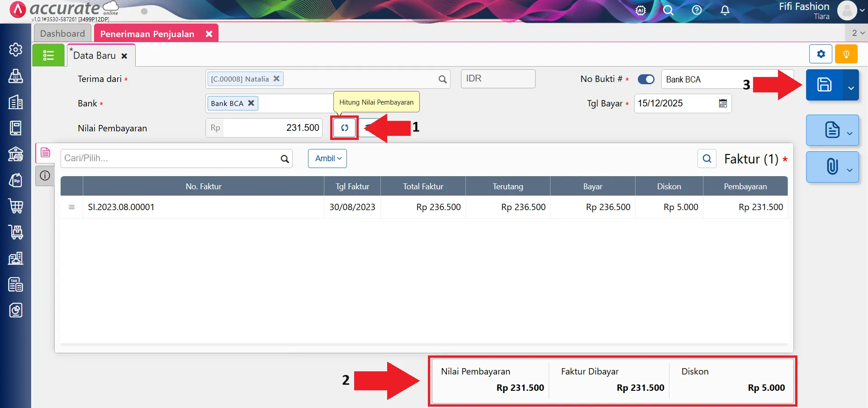Open the Tgl Bayar calendar picker
868x408 pixels.
[723, 103]
